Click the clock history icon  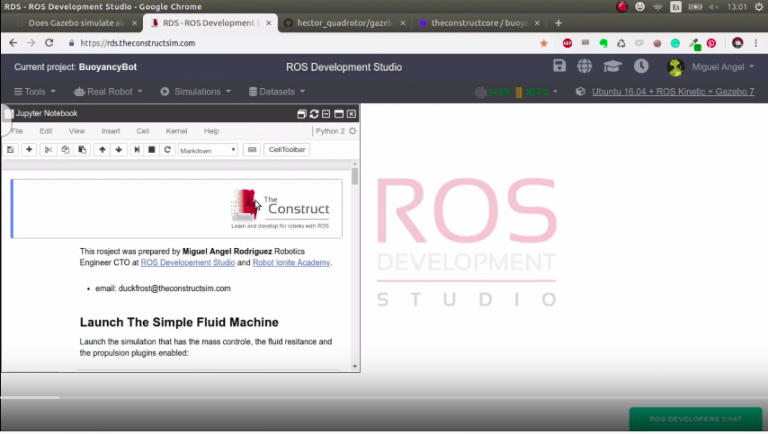[641, 66]
